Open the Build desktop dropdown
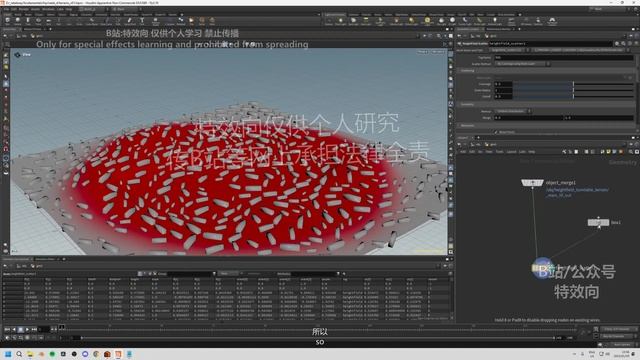Image resolution: width=640 pixels, height=360 pixels. (x=94, y=9)
